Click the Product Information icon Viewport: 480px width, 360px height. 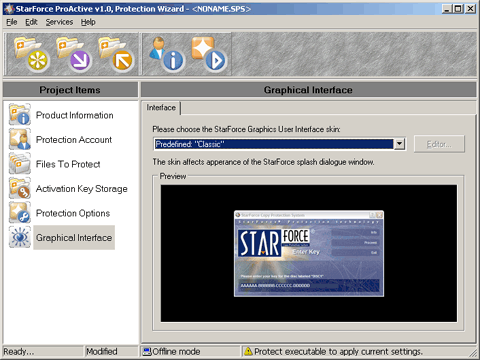pos(20,115)
